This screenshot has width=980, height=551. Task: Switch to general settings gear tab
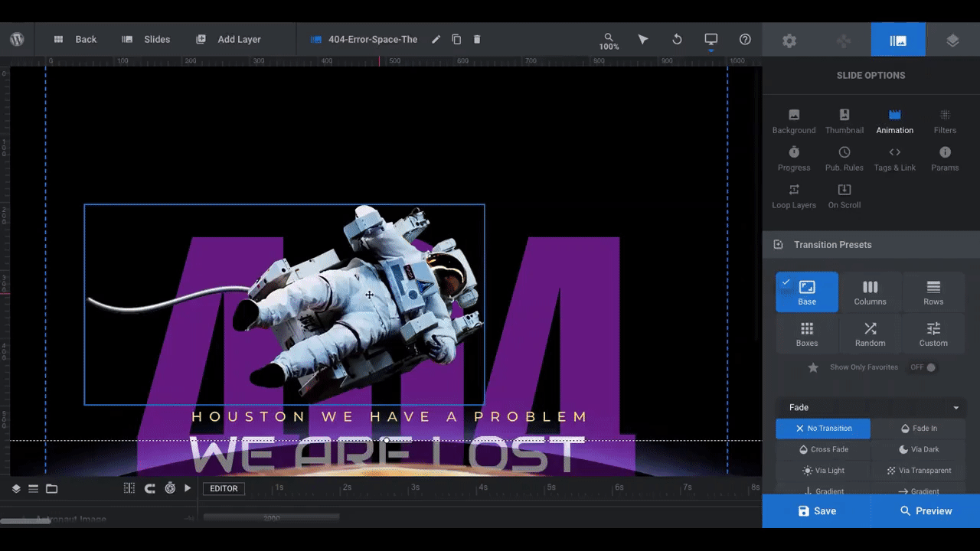click(789, 41)
